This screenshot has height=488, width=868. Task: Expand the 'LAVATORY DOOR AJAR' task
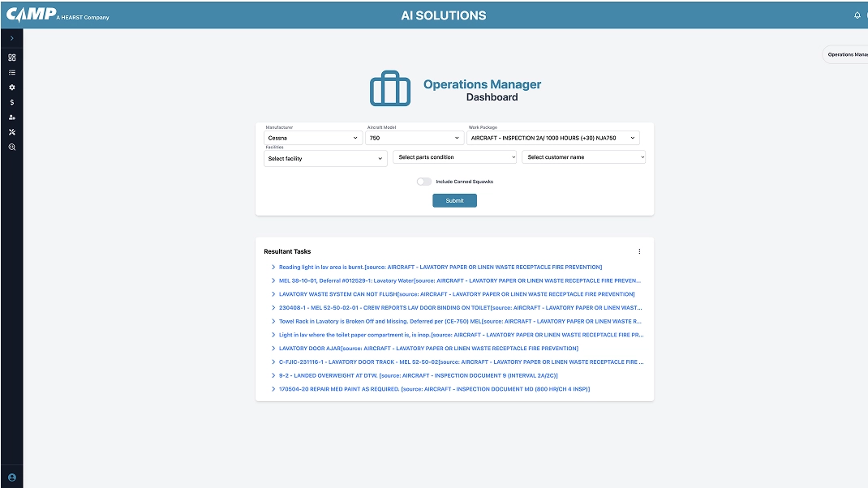click(273, 348)
